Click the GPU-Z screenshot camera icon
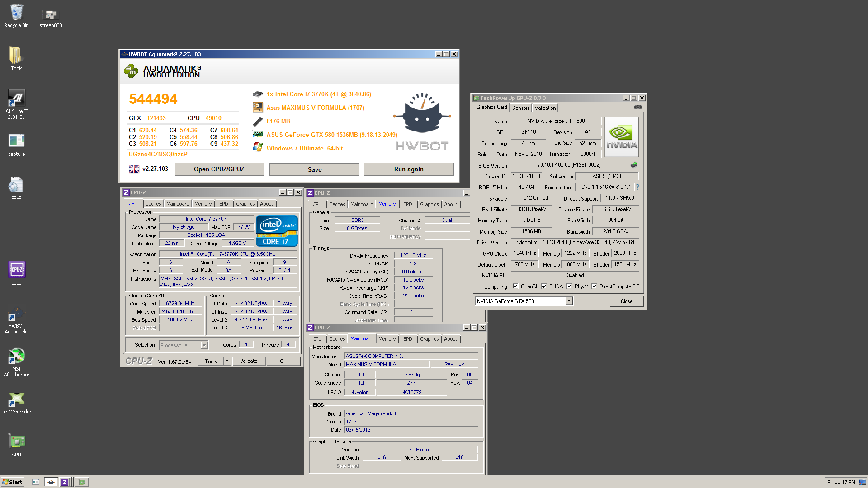868x488 pixels. tap(637, 107)
